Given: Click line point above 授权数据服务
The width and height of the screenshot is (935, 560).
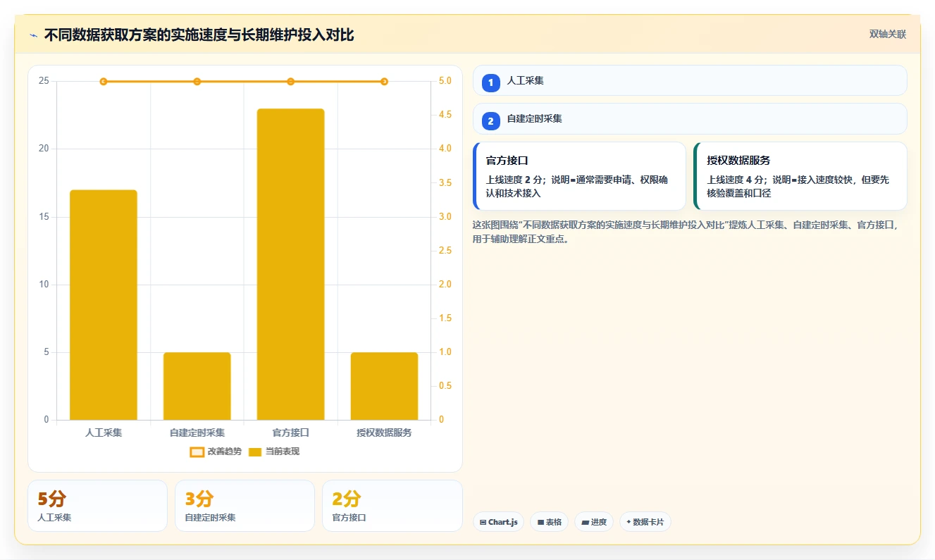Looking at the screenshot, I should coord(384,82).
